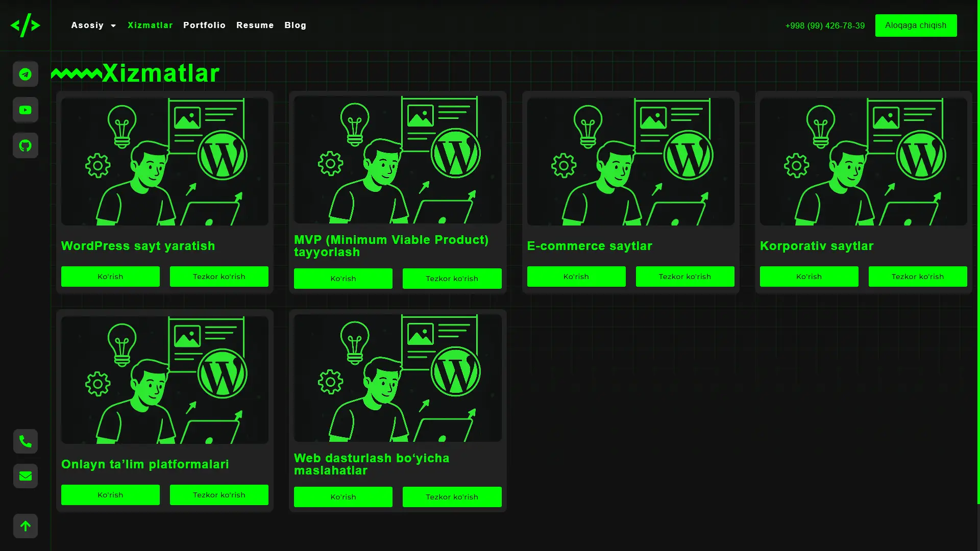This screenshot has height=551, width=980.
Task: Go to the Blog page
Action: (x=295, y=25)
